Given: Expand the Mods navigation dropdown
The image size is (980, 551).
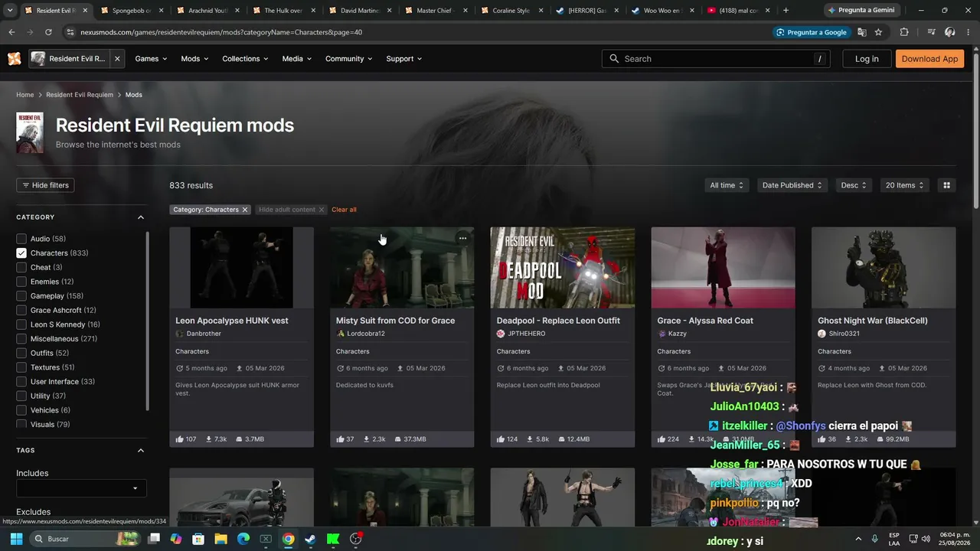Looking at the screenshot, I should click(194, 59).
